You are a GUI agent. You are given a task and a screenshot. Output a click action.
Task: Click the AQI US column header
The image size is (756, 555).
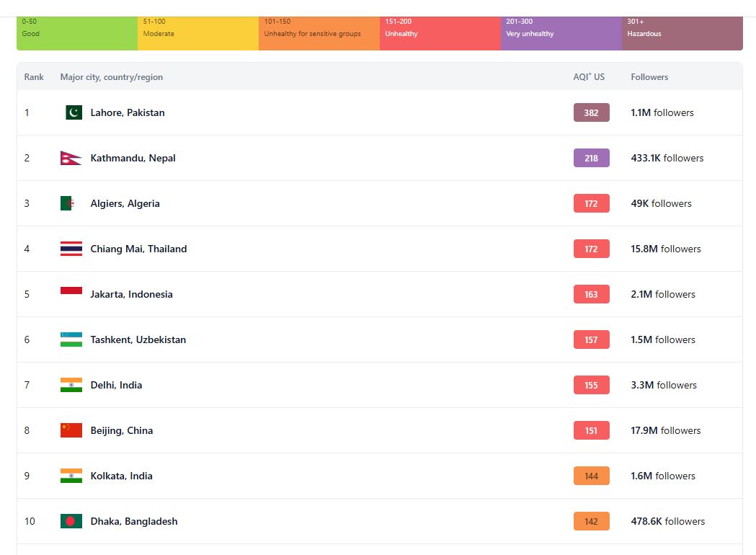pos(588,77)
